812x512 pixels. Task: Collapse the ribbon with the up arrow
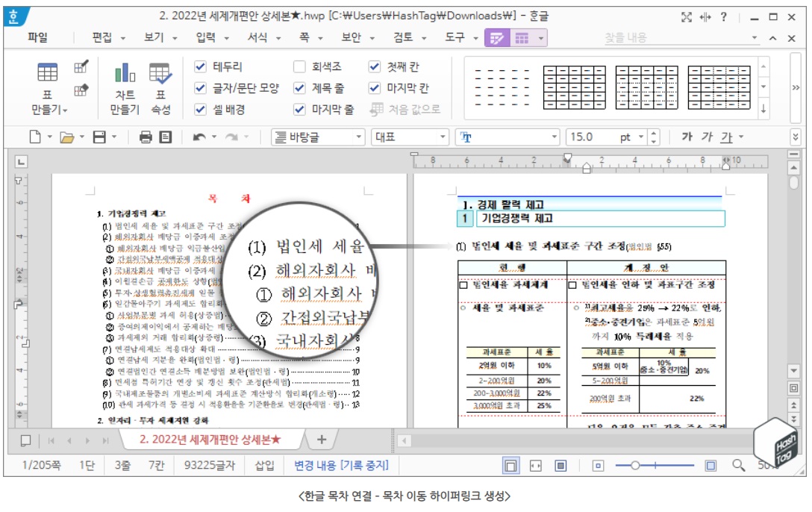point(772,38)
